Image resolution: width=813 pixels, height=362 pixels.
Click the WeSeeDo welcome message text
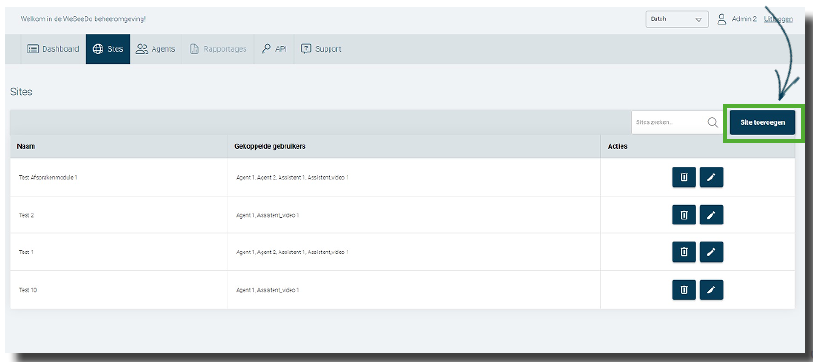click(83, 19)
